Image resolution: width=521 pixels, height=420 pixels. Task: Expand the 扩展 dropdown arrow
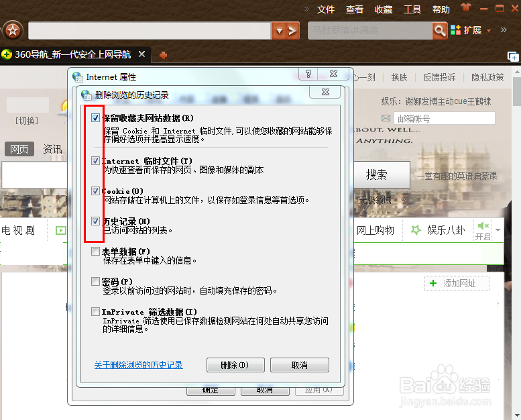(x=489, y=31)
